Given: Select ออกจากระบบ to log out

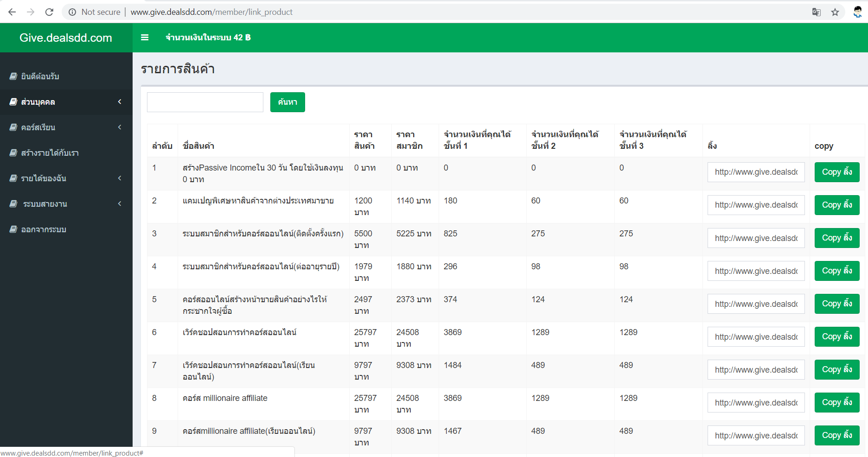Looking at the screenshot, I should coord(66,229).
